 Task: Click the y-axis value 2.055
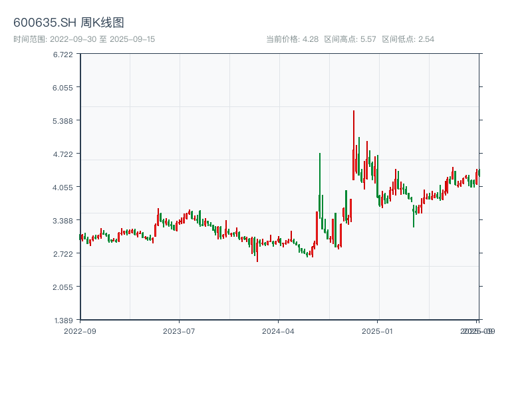pos(63,287)
